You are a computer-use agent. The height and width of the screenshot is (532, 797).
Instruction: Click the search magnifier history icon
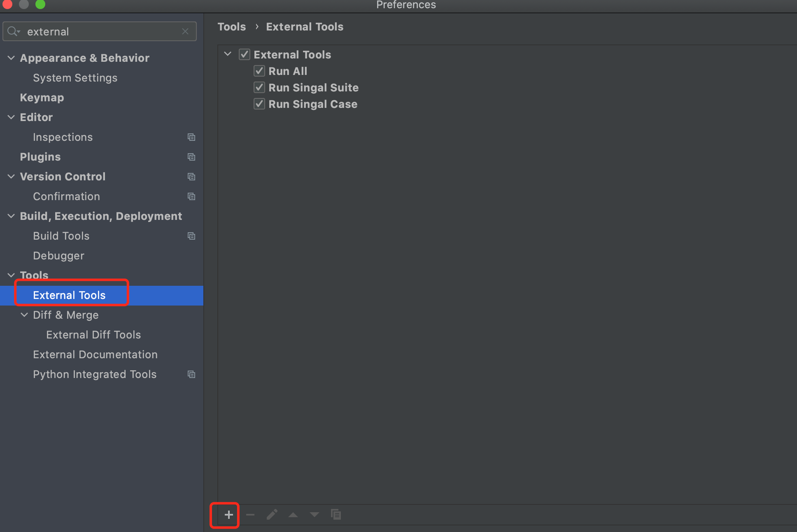point(14,32)
